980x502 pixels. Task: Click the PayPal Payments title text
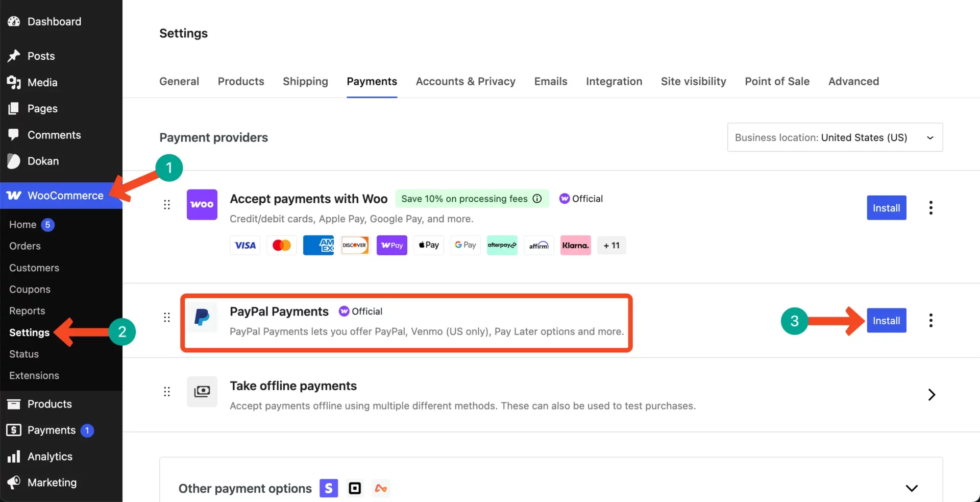coord(279,312)
